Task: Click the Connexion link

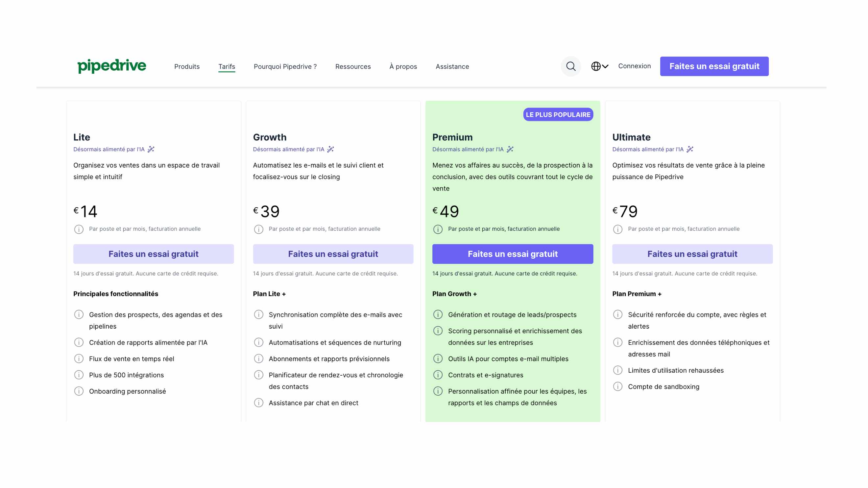Action: pos(634,66)
